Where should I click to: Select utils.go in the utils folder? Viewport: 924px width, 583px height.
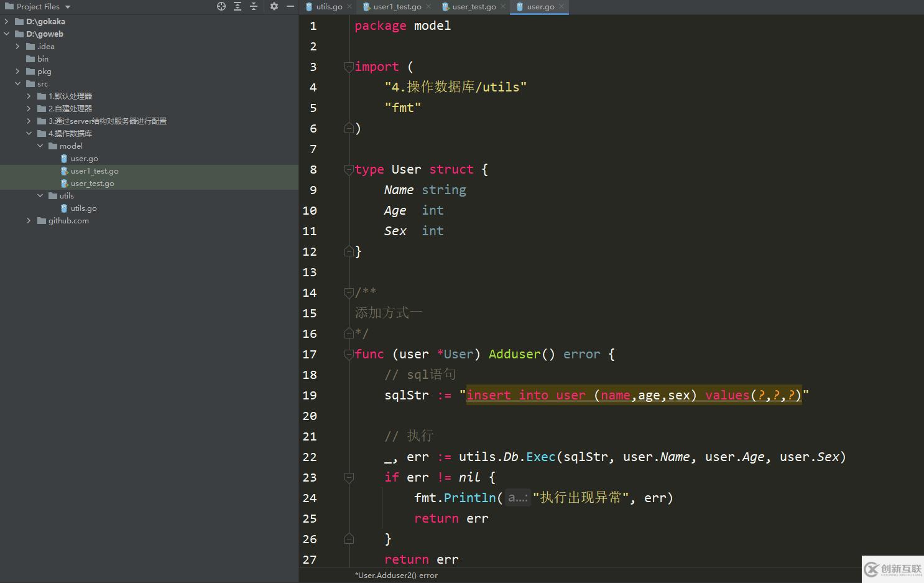tap(83, 208)
